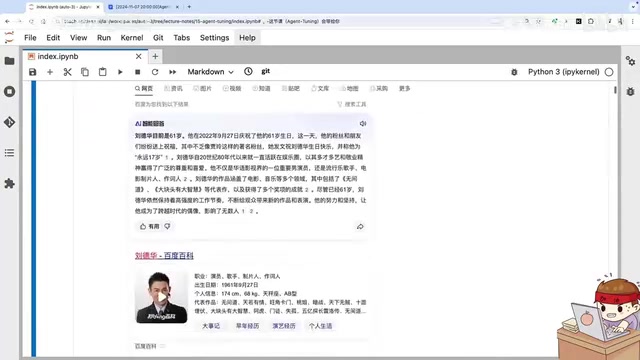This screenshot has height=360, width=640.
Task: Expand the 更多 search options
Action: 404,88
